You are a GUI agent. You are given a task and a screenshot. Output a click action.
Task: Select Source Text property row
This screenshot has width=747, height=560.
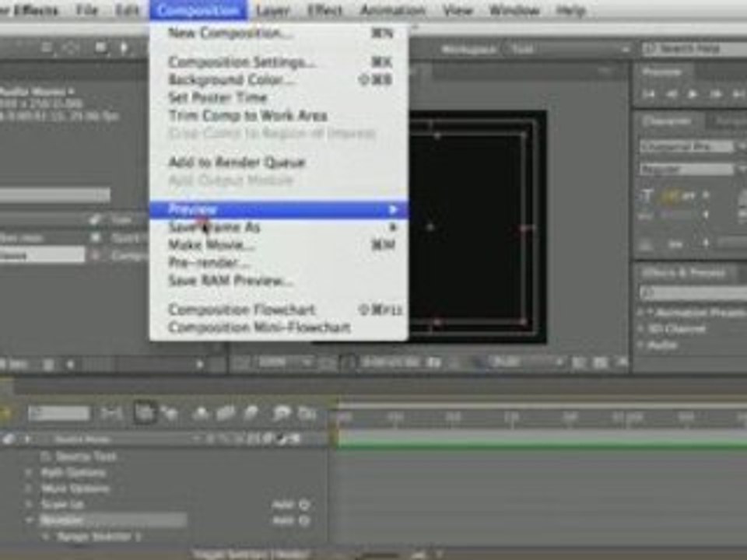click(86, 457)
